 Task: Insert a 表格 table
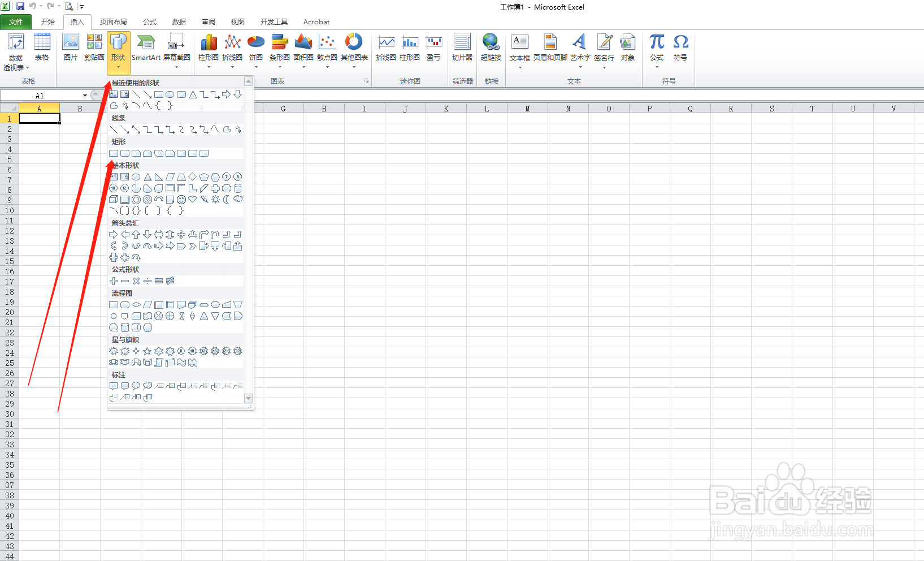point(42,48)
